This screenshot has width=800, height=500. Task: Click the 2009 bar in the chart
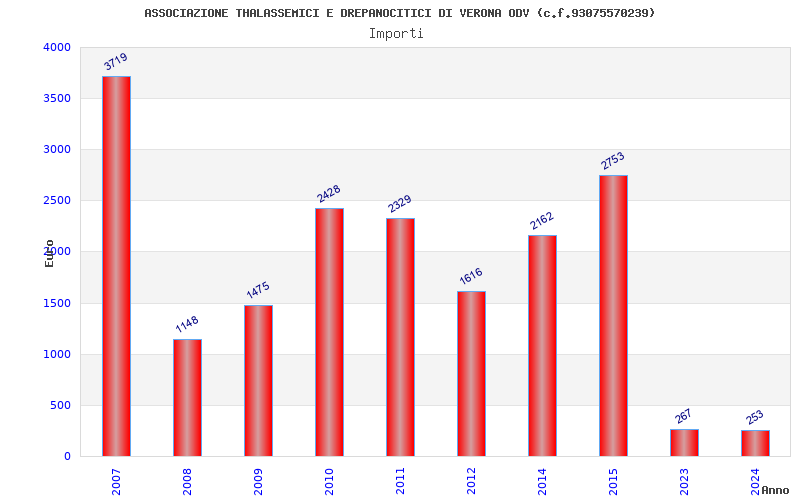pos(258,381)
